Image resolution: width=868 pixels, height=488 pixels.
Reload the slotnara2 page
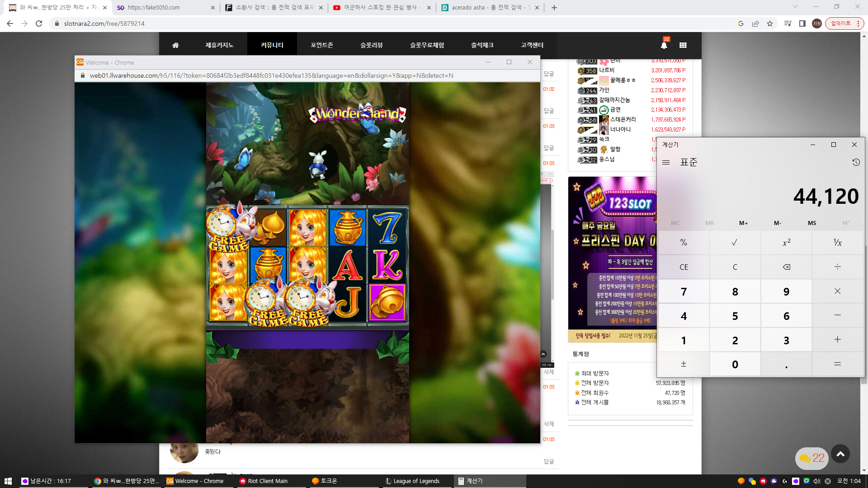[x=39, y=23]
